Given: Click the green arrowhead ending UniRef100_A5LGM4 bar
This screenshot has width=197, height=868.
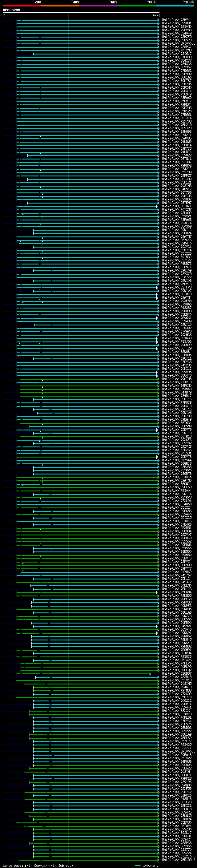Looking at the screenshot, I should pos(157,592).
